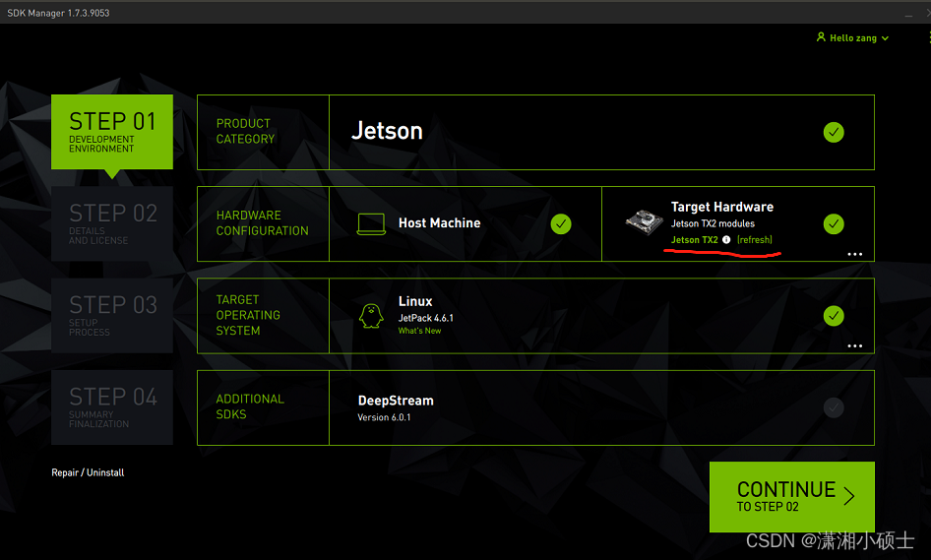Click Repair / Uninstall

(x=88, y=472)
